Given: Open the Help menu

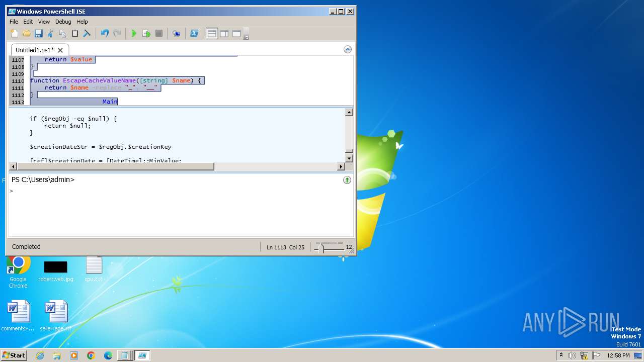Looking at the screenshot, I should coord(83,22).
